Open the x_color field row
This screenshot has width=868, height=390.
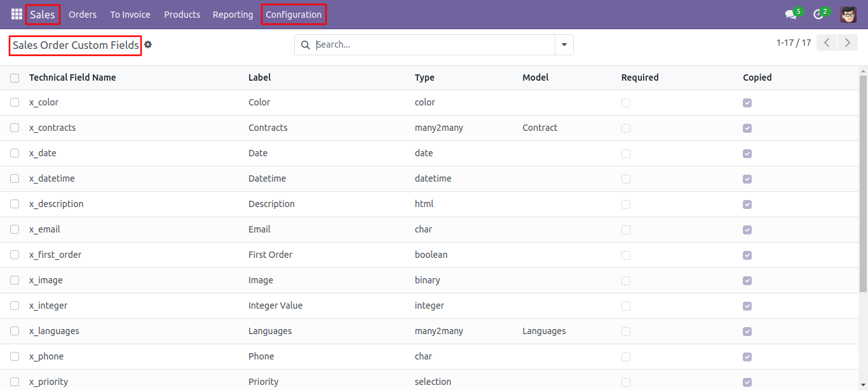pos(430,102)
